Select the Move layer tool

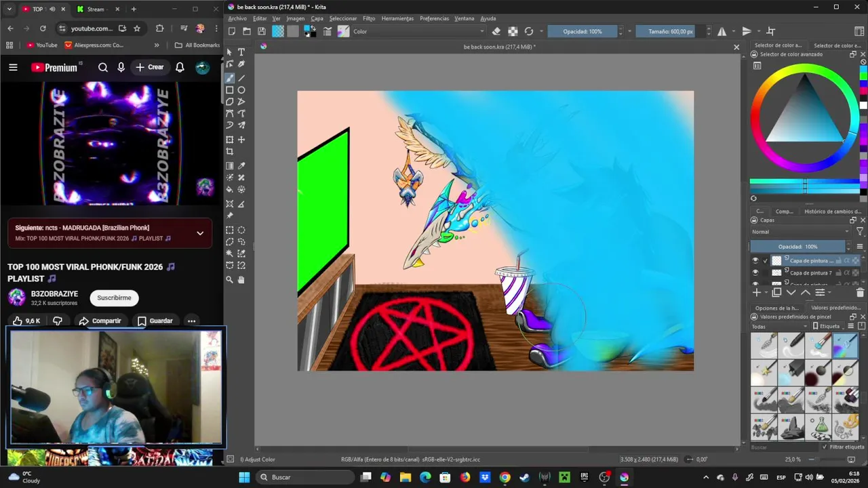pos(241,140)
